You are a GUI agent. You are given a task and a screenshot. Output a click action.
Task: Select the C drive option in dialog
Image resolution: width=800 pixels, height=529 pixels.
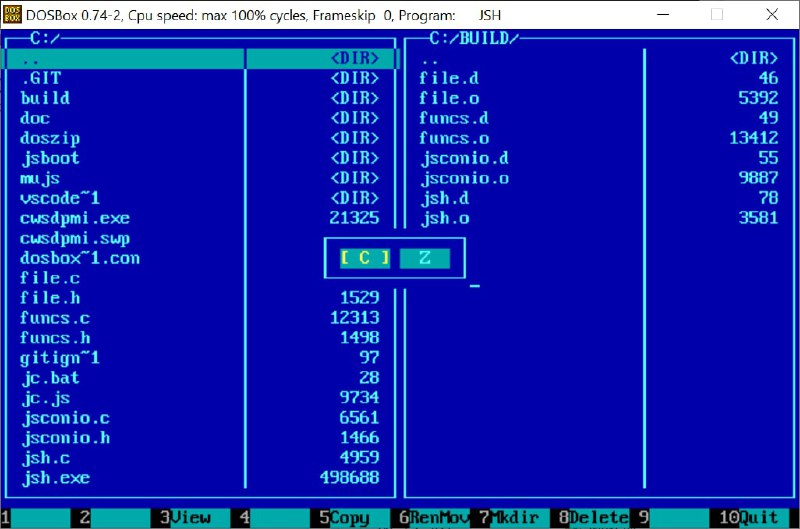[x=365, y=258]
